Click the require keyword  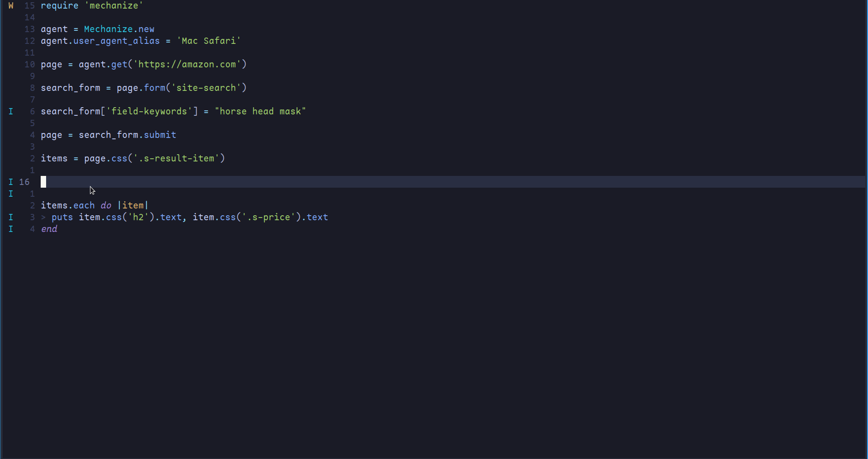pos(60,5)
